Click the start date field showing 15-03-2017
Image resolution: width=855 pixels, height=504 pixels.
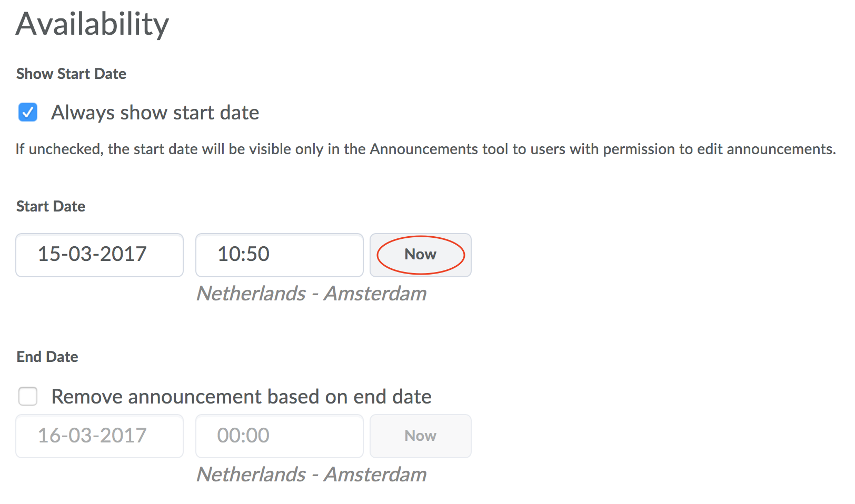pos(100,255)
